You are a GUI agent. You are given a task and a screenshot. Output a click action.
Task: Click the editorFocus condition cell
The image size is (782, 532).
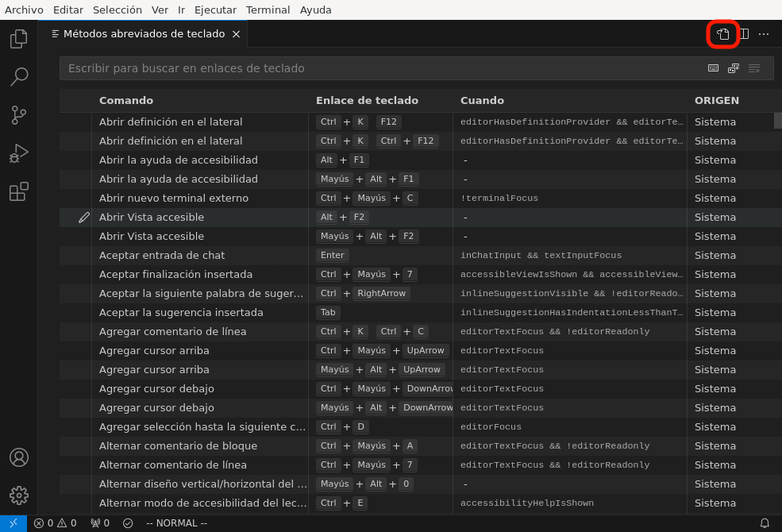[491, 427]
